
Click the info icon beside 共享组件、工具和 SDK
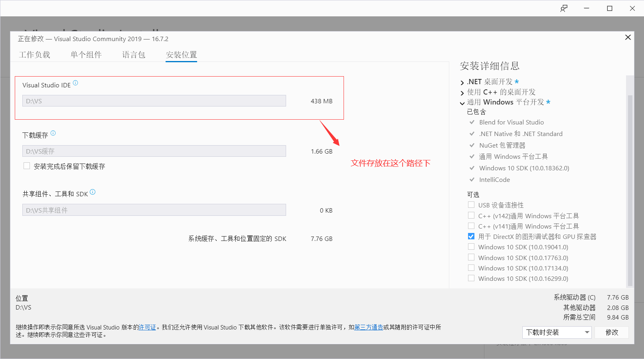[x=92, y=192]
